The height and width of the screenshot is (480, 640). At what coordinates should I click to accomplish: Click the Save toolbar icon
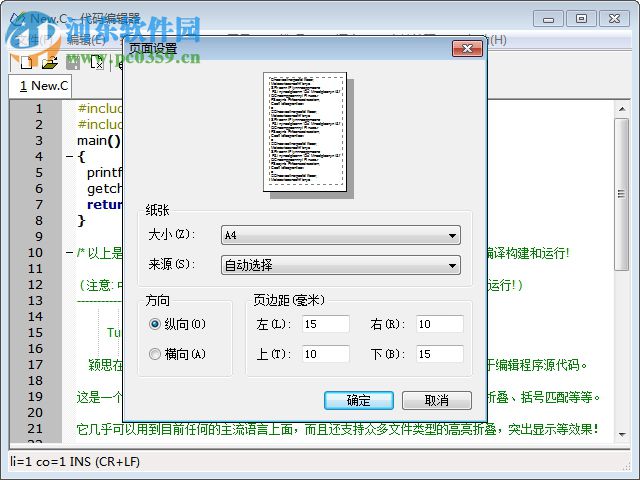[x=73, y=63]
